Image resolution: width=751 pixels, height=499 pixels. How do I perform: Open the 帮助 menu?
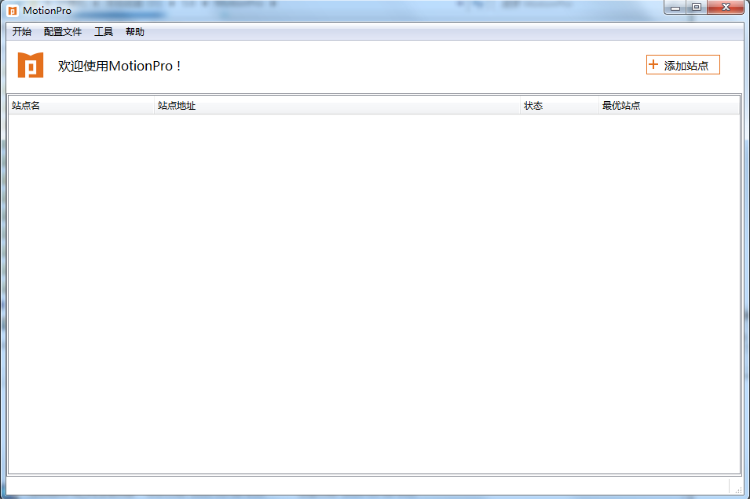click(135, 32)
